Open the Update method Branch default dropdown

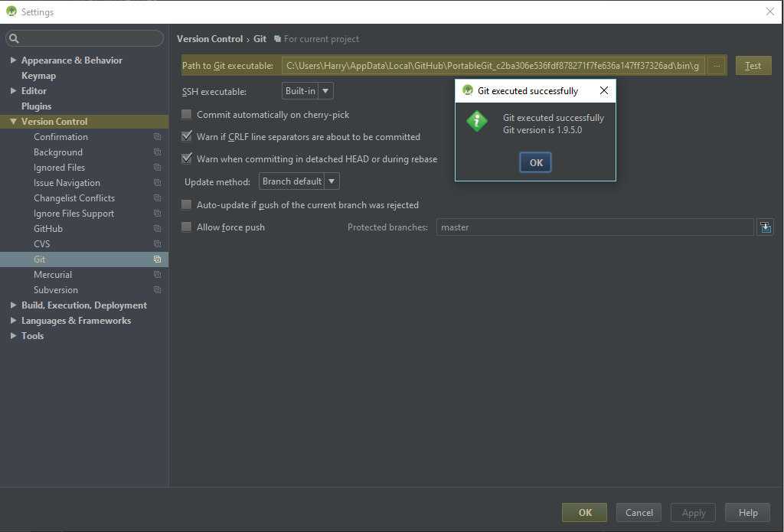tap(299, 181)
